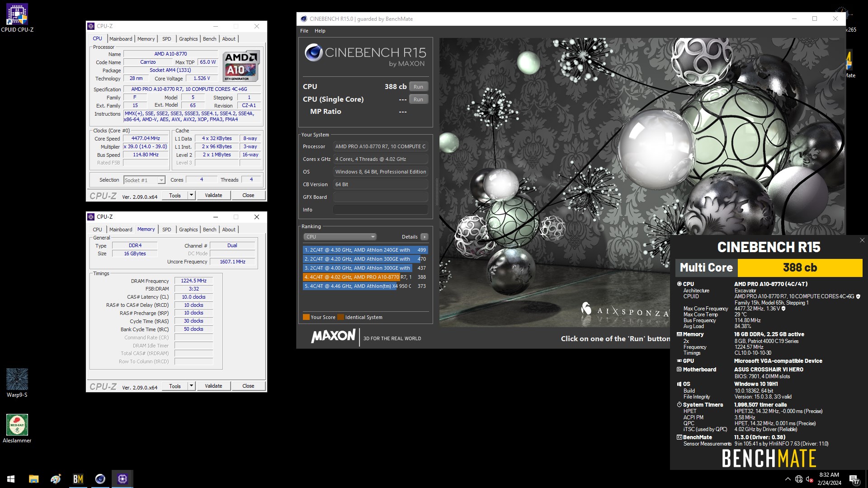Click the Cinebench title bar app icon
Image resolution: width=868 pixels, height=488 pixels.
click(x=304, y=19)
